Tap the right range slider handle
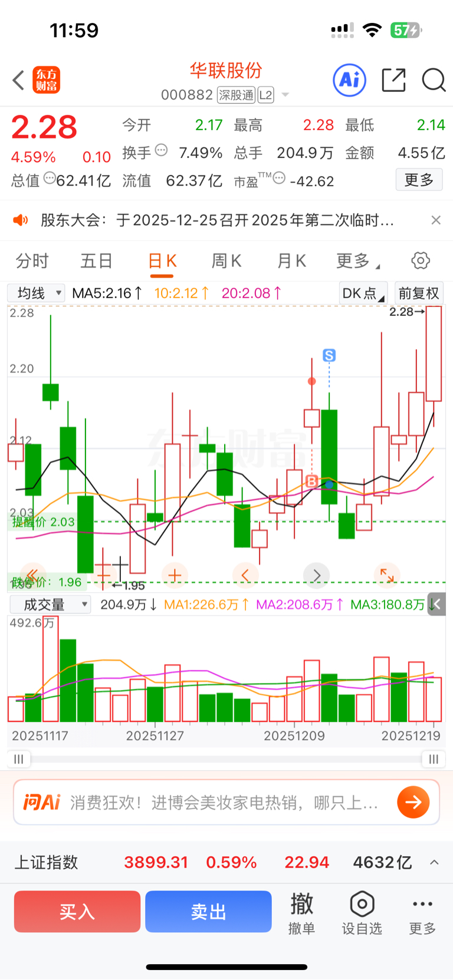 coord(434,759)
